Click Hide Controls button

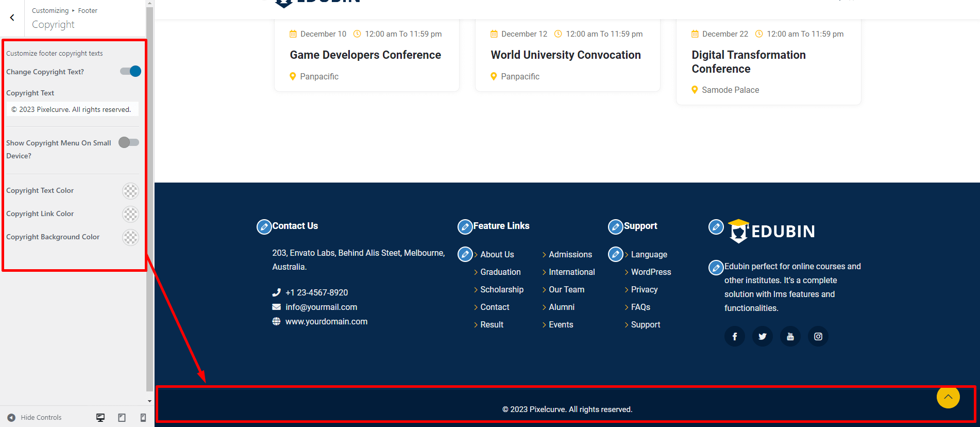[x=35, y=418]
